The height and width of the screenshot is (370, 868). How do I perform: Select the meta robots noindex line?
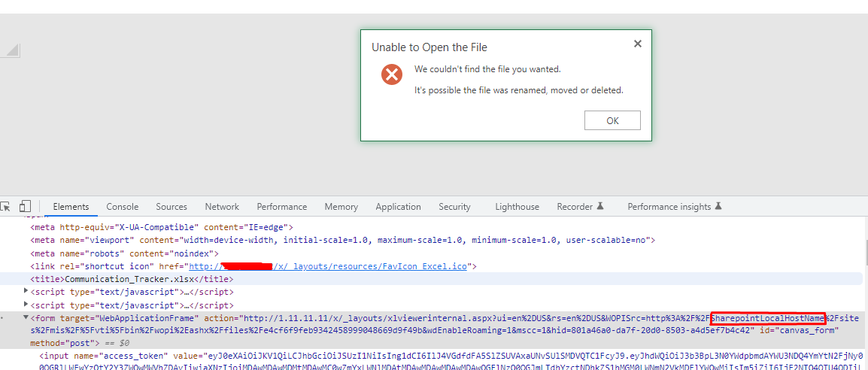point(125,253)
